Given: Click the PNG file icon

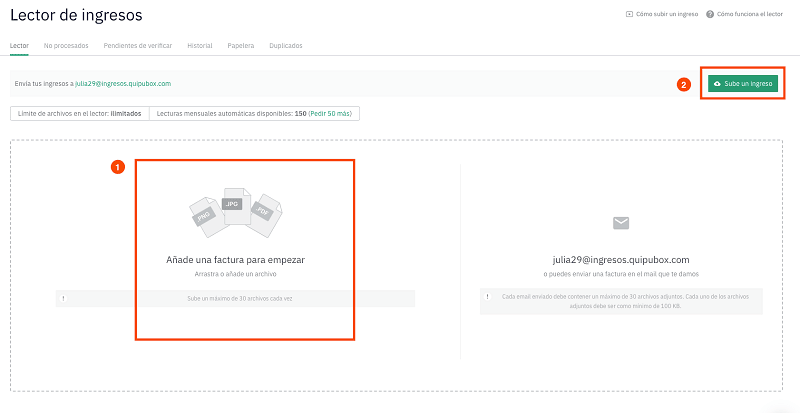Looking at the screenshot, I should (x=204, y=216).
